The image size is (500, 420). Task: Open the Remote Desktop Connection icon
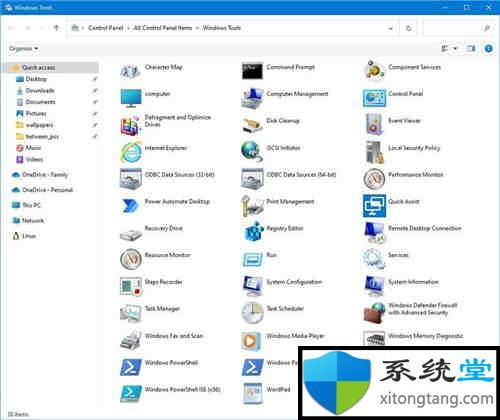(374, 232)
